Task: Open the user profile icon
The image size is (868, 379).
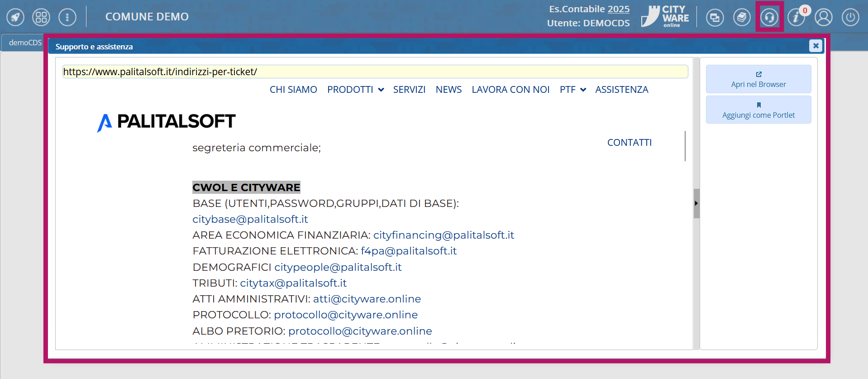Action: coord(824,18)
